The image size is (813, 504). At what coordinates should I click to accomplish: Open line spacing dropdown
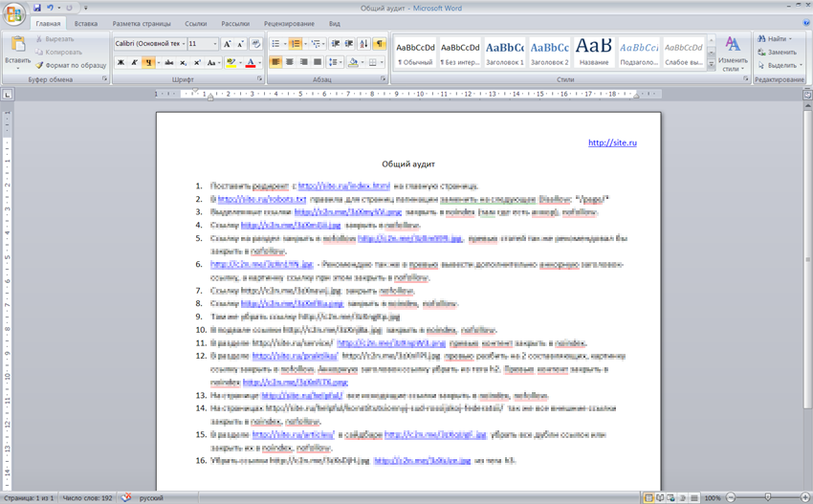click(x=335, y=62)
